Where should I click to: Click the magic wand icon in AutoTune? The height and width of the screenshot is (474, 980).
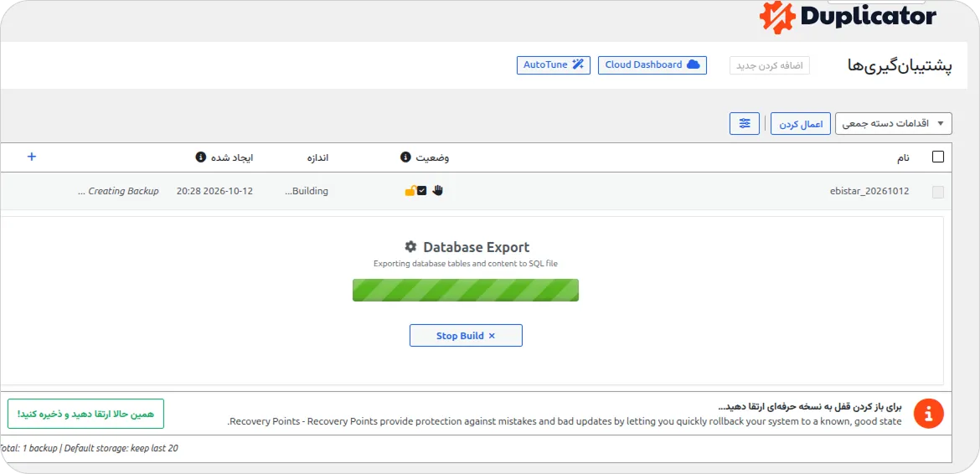click(578, 65)
